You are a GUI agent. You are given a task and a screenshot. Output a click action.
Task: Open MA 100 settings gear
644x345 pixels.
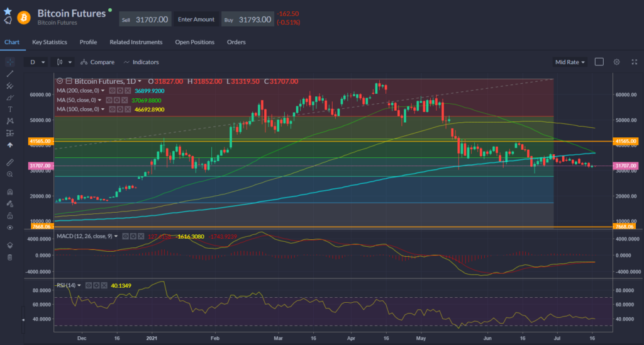coord(120,110)
